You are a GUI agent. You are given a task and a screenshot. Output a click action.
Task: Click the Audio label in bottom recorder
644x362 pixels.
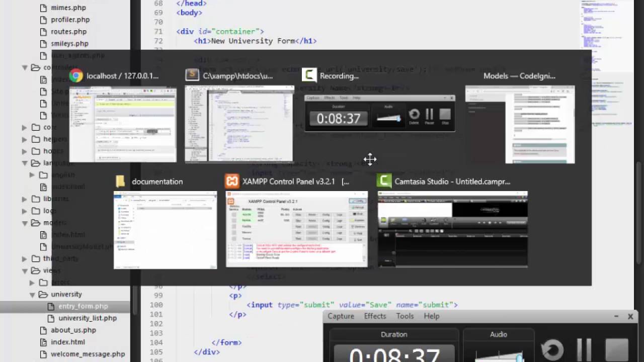499,334
